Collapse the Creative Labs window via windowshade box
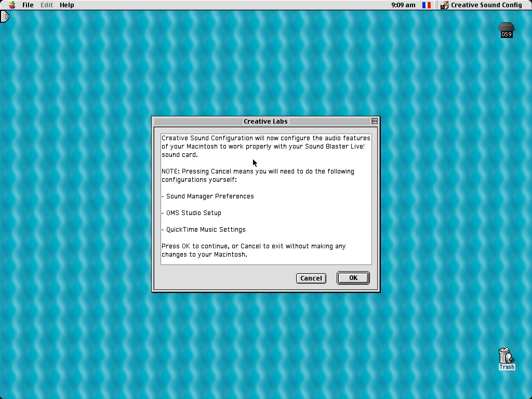This screenshot has width=532, height=399. [x=375, y=121]
